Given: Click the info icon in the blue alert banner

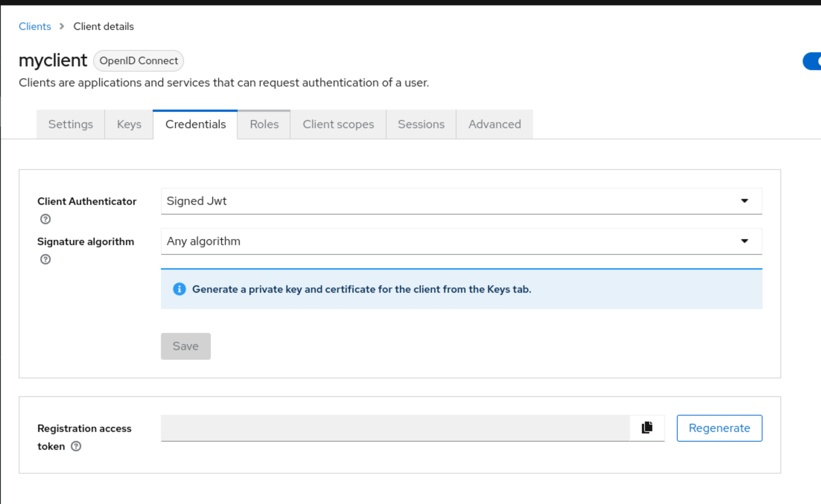Looking at the screenshot, I should 180,289.
